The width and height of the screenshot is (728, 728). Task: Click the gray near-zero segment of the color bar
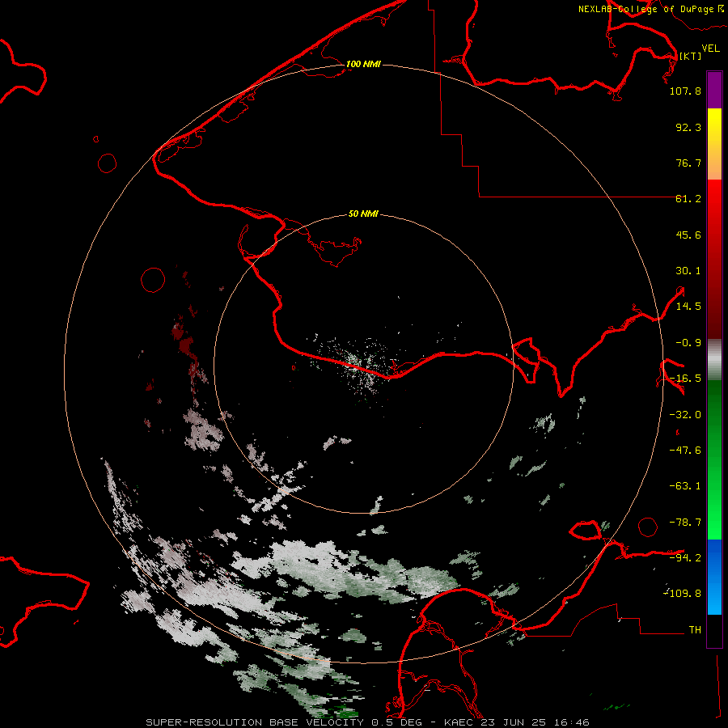(714, 360)
